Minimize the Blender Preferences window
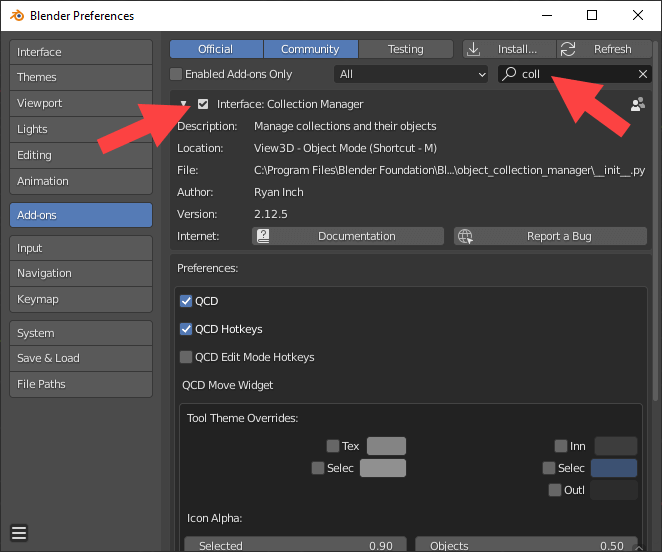Viewport: 662px width, 552px height. point(547,16)
